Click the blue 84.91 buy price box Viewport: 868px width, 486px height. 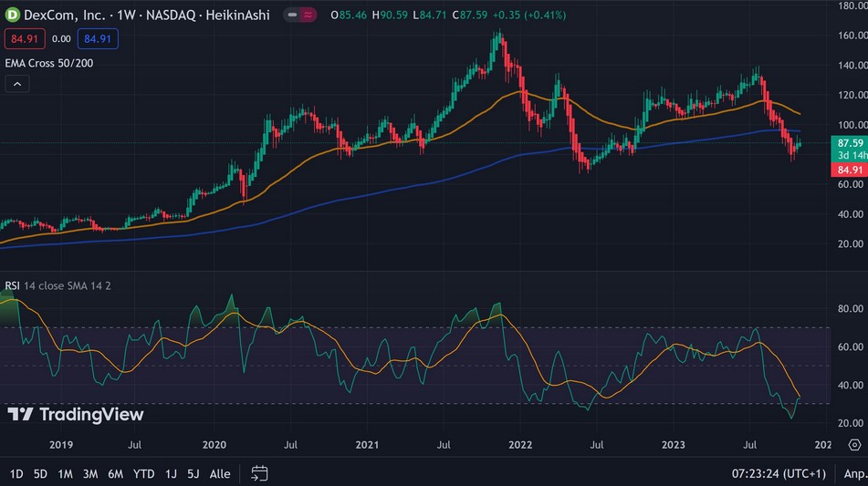[x=96, y=39]
